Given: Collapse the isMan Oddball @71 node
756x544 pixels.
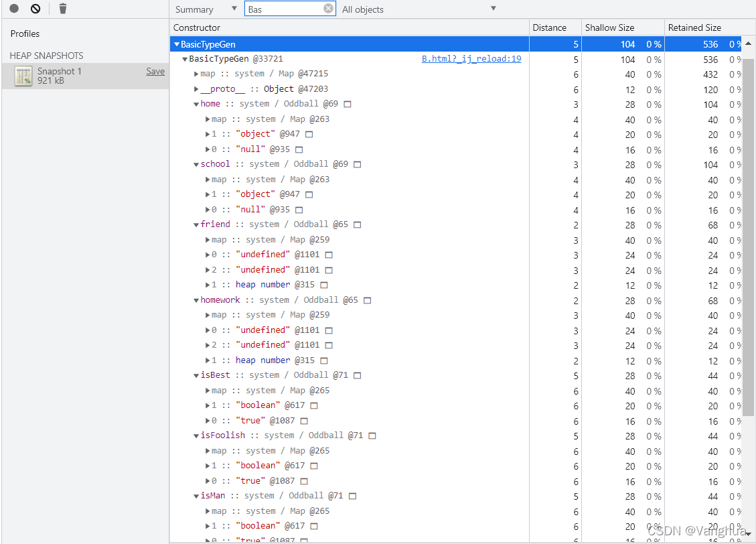Looking at the screenshot, I should tap(196, 496).
